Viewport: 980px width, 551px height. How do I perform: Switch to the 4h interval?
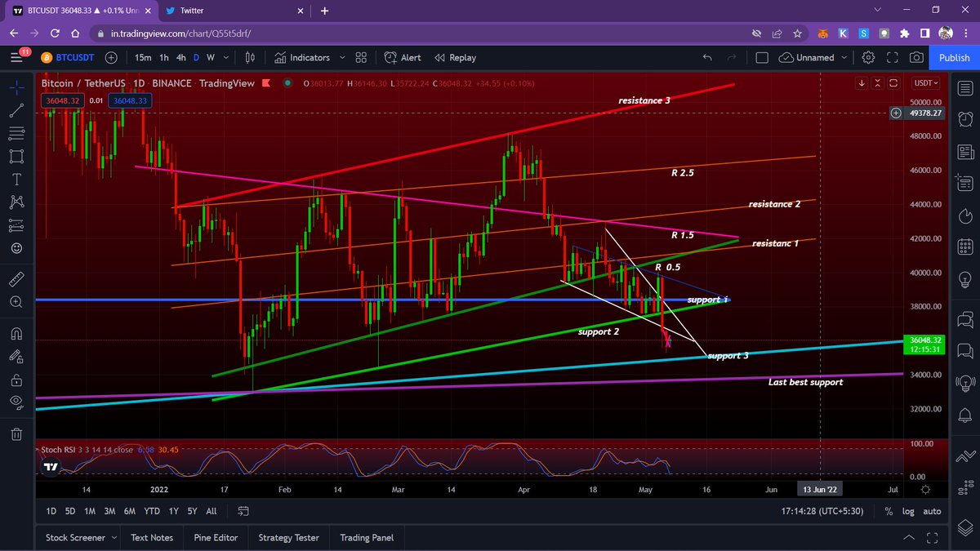(x=181, y=57)
